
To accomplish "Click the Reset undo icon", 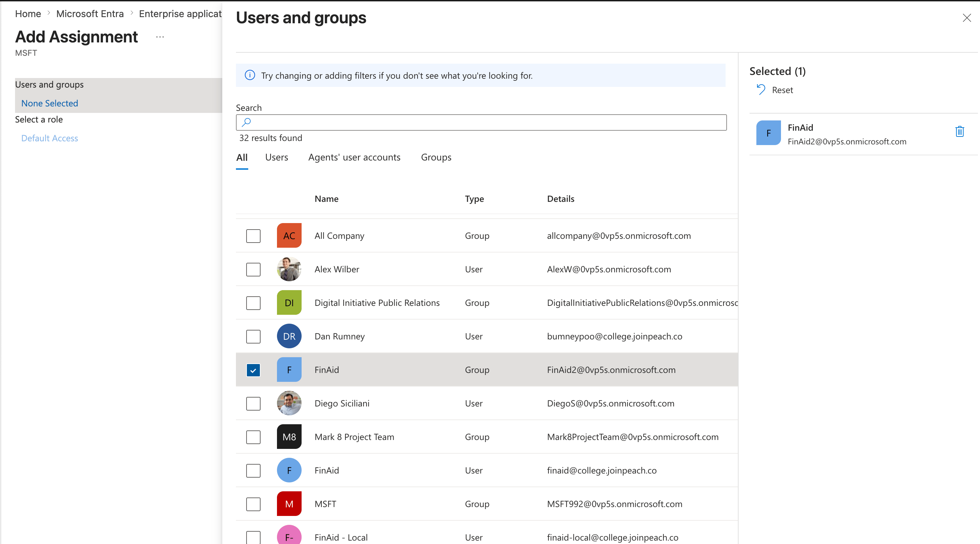I will coord(761,90).
